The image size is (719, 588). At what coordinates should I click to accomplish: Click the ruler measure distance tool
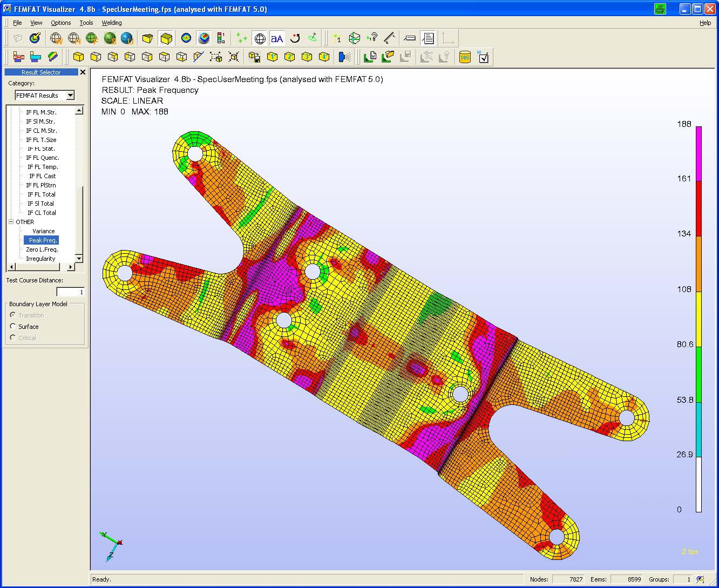[390, 38]
